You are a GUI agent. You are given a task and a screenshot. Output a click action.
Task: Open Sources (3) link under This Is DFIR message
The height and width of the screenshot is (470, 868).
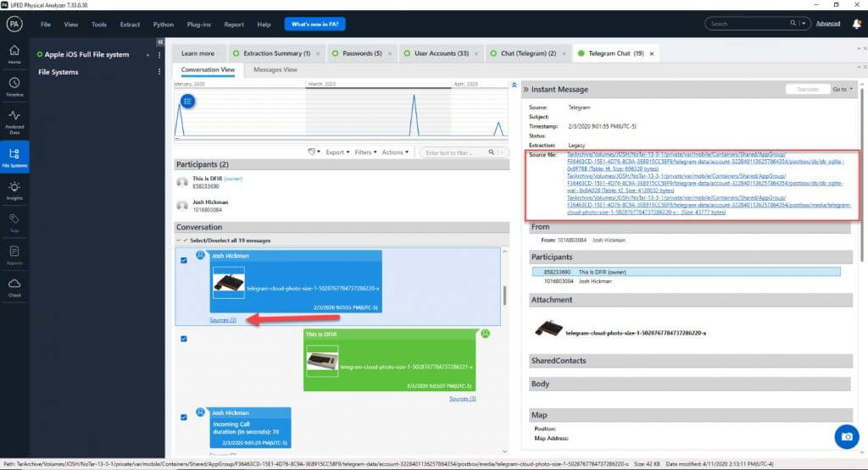click(x=462, y=399)
